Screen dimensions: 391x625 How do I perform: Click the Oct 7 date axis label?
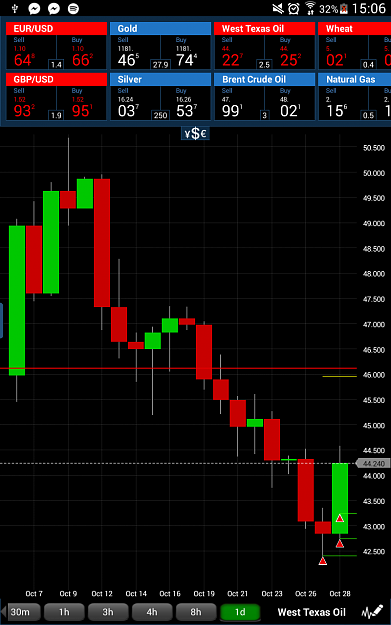coord(34,594)
